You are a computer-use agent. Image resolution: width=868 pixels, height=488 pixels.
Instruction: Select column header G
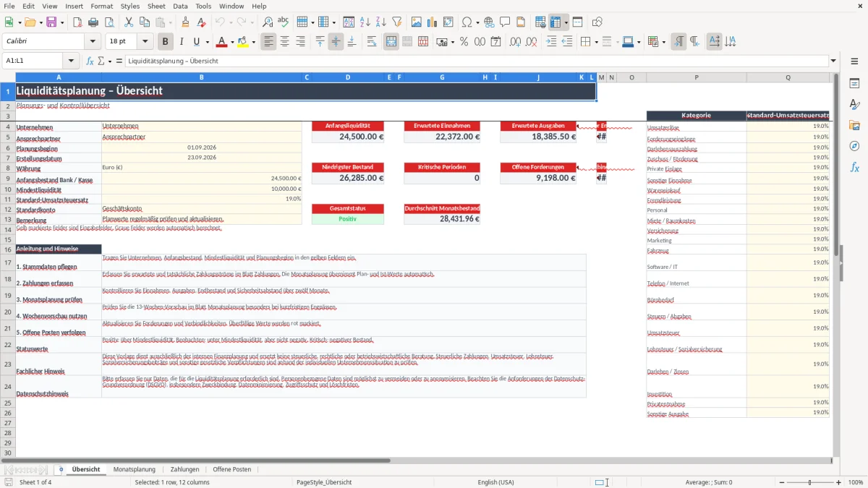point(442,77)
